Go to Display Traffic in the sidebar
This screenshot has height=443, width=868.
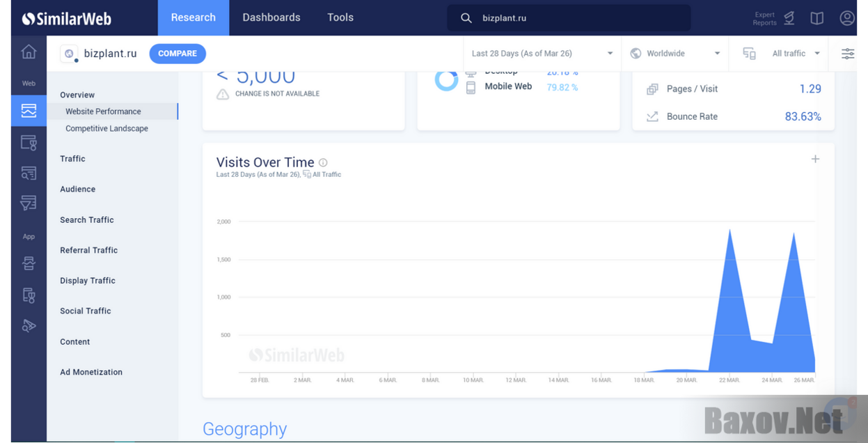click(x=88, y=281)
